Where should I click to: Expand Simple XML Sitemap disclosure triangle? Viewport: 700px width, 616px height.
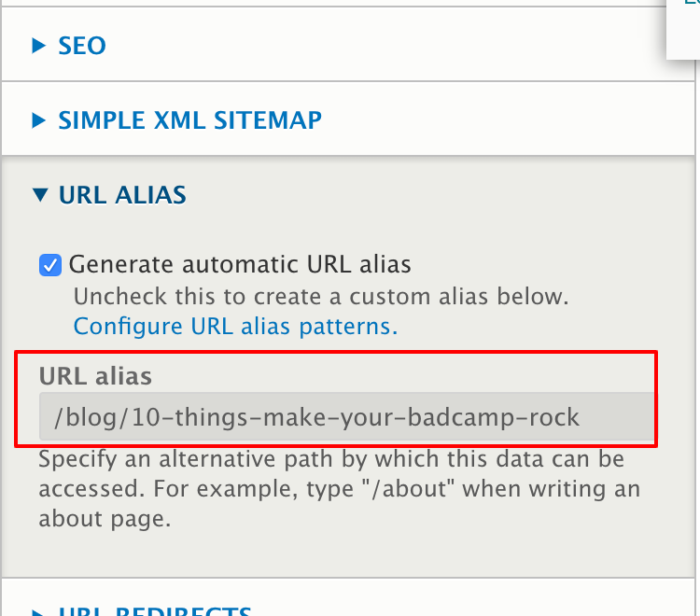(38, 119)
